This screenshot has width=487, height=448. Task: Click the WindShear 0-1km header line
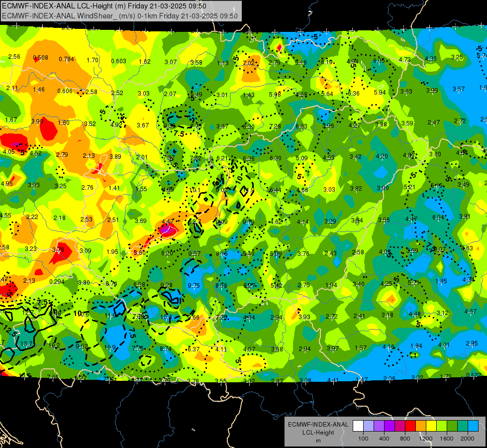[x=120, y=16]
